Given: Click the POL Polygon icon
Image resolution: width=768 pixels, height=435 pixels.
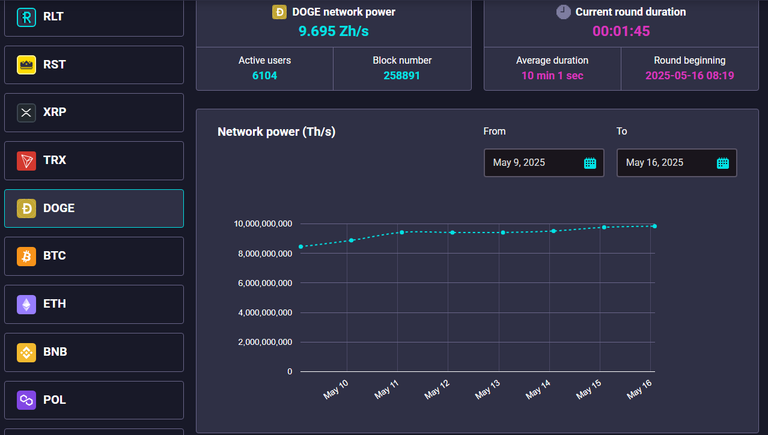Looking at the screenshot, I should tap(26, 400).
